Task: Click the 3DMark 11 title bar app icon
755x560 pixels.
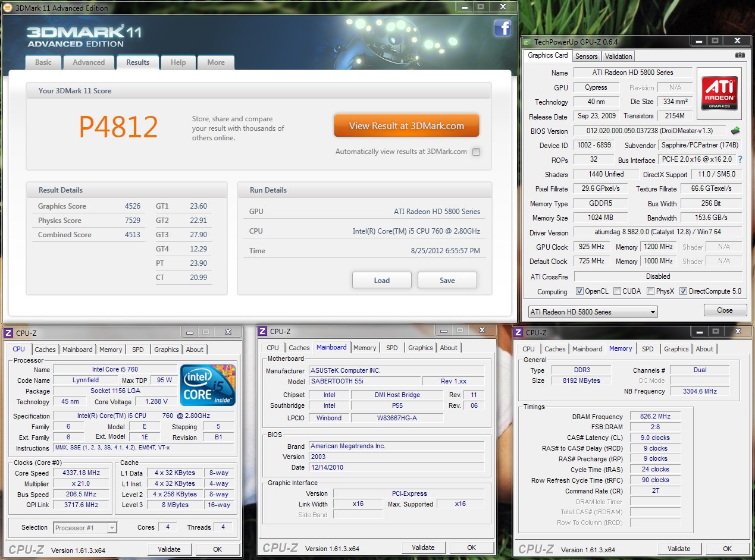Action: pyautogui.click(x=7, y=8)
